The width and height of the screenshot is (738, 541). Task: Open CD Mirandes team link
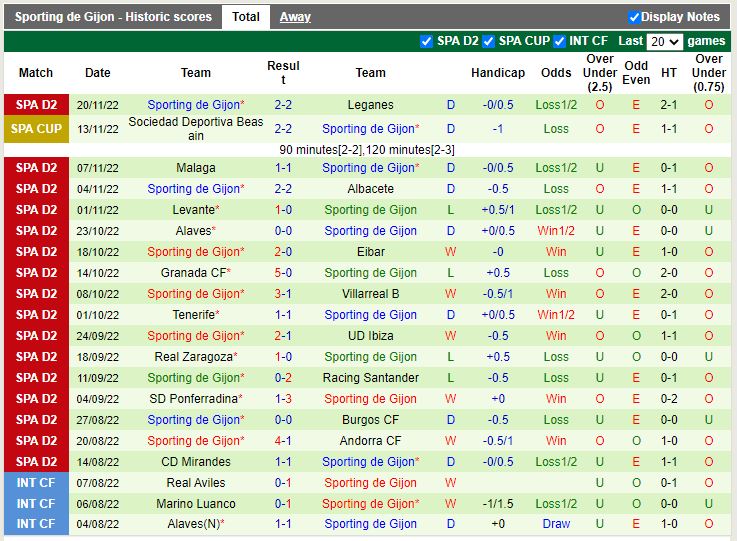click(196, 461)
